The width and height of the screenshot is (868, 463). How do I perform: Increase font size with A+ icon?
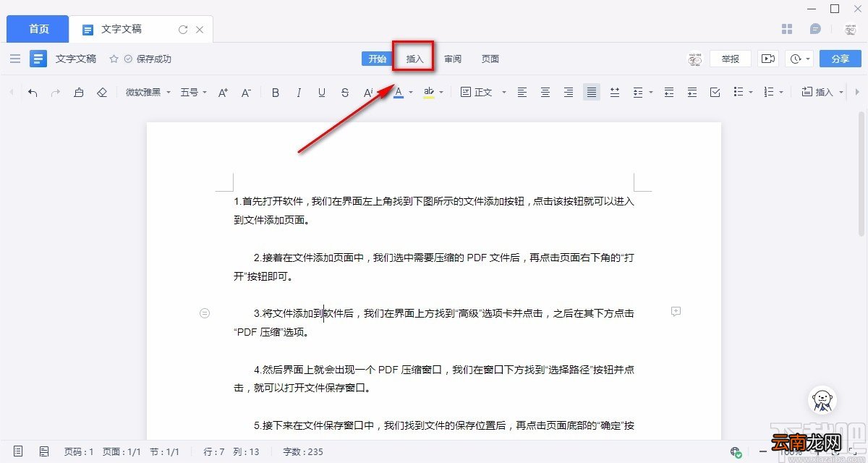click(x=223, y=92)
